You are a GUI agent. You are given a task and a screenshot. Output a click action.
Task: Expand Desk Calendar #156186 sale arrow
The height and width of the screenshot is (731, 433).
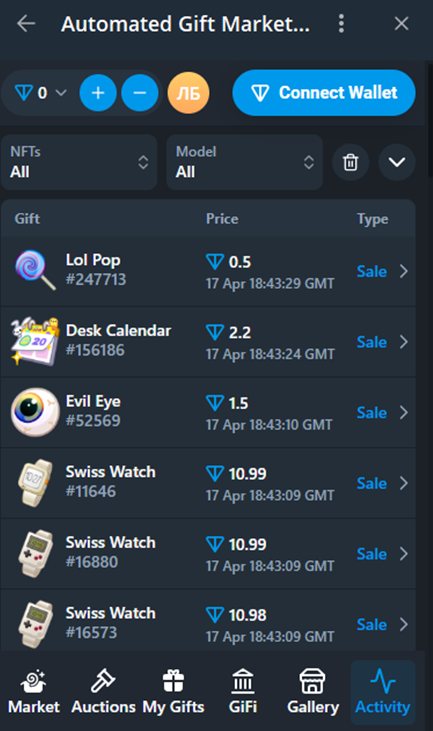[404, 342]
